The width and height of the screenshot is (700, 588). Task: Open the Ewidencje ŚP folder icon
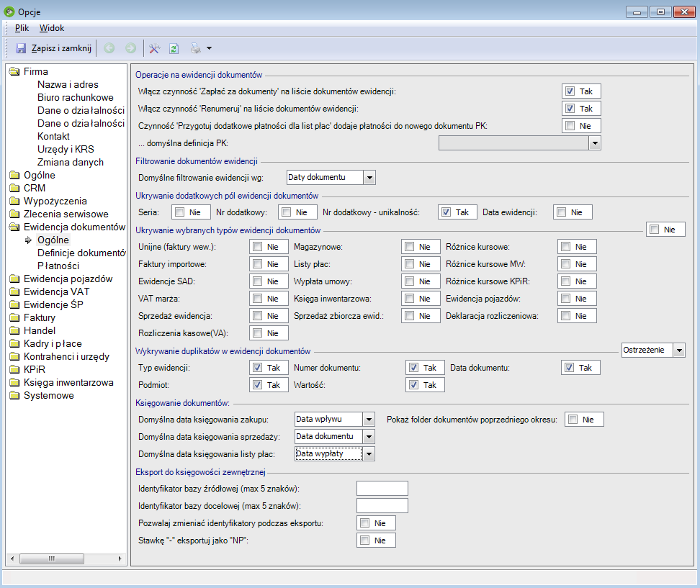[14, 304]
